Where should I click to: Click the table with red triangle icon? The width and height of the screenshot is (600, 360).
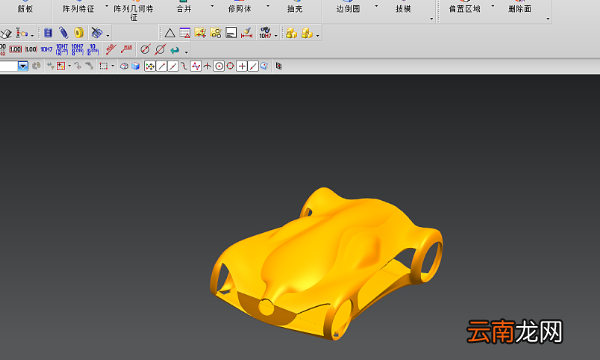tap(185, 33)
